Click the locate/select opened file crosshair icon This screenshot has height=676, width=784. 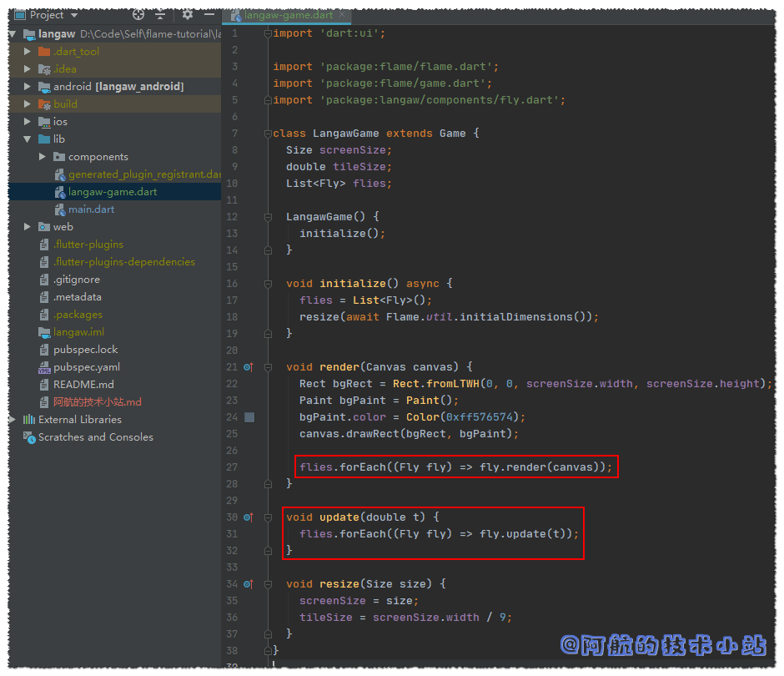tap(138, 15)
